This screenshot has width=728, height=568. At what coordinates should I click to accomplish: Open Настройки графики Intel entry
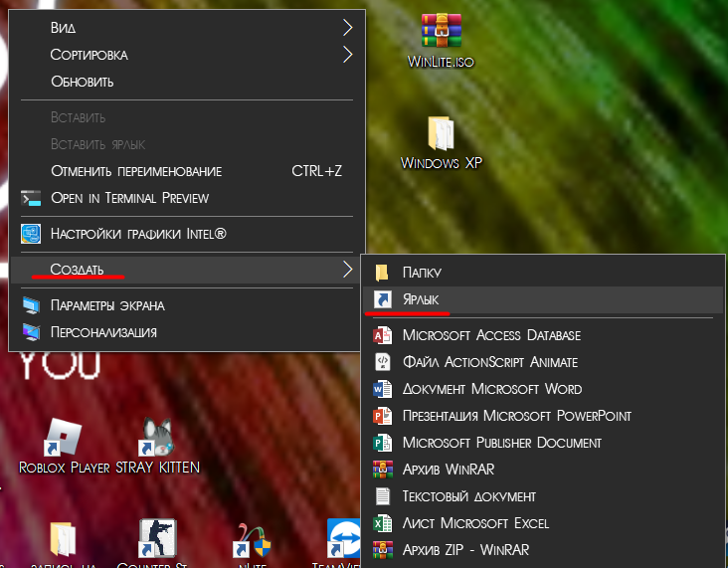pyautogui.click(x=187, y=234)
